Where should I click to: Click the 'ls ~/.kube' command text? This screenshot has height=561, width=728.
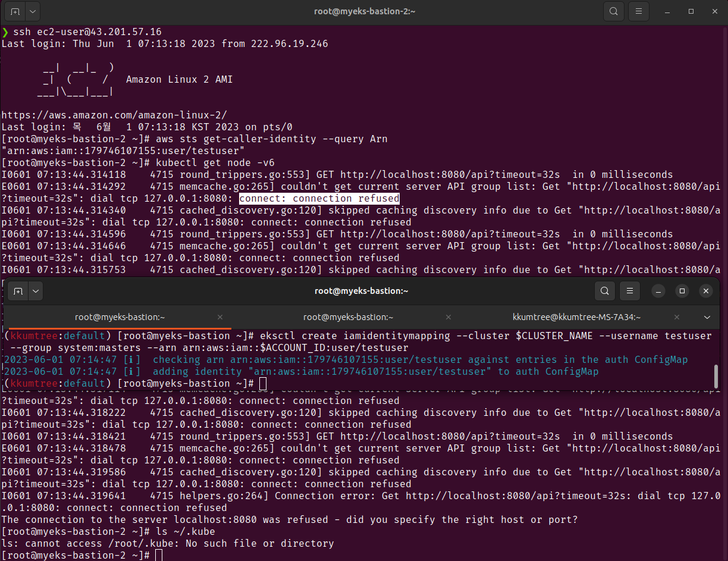pos(186,531)
